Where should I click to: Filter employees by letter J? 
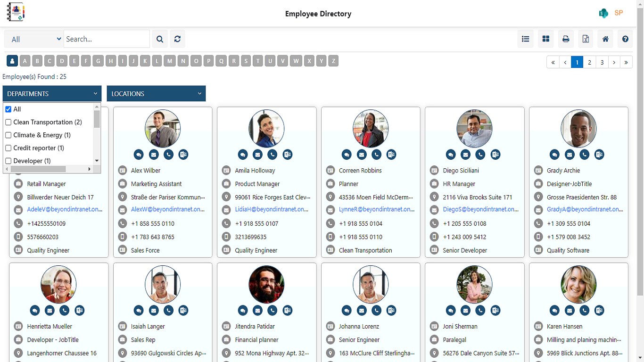[x=134, y=61]
